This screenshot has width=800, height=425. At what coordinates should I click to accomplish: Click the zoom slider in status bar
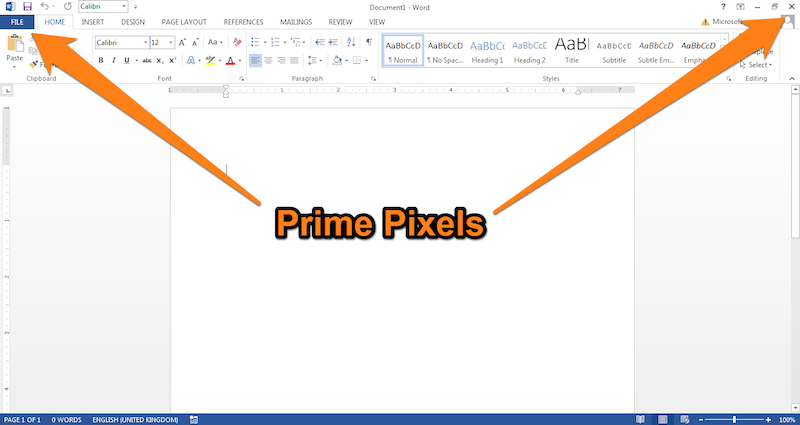click(735, 419)
